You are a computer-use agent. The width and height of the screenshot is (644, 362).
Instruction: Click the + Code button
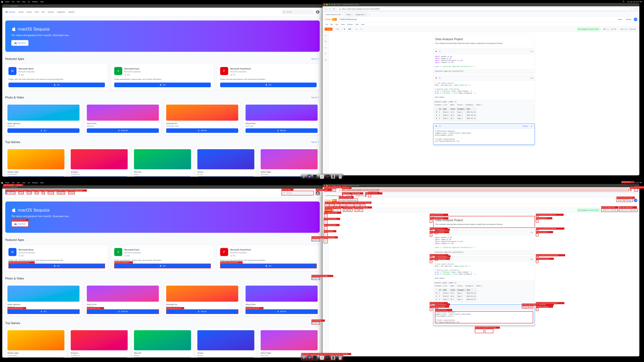tap(329, 29)
